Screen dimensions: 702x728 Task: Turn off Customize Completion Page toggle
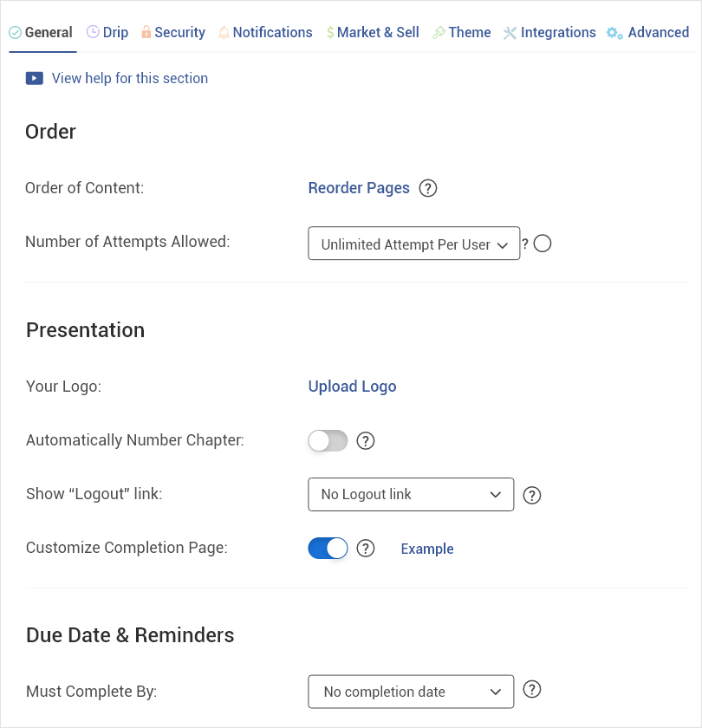click(x=328, y=549)
